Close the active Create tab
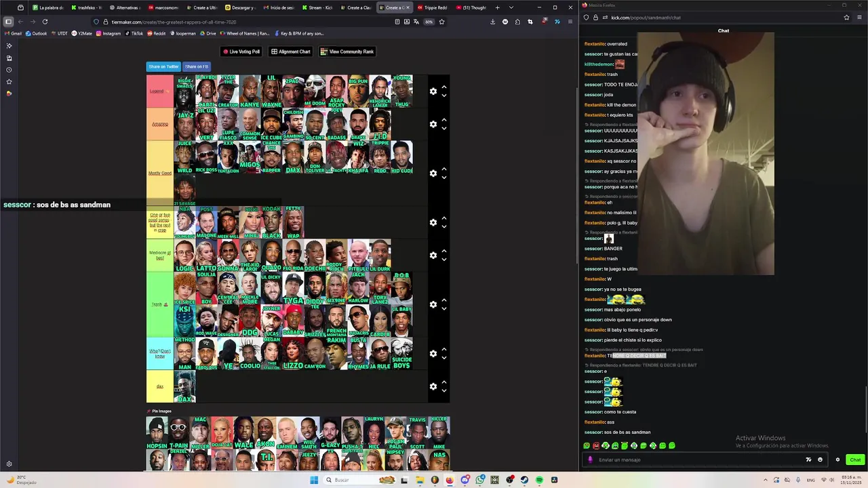 408,7
